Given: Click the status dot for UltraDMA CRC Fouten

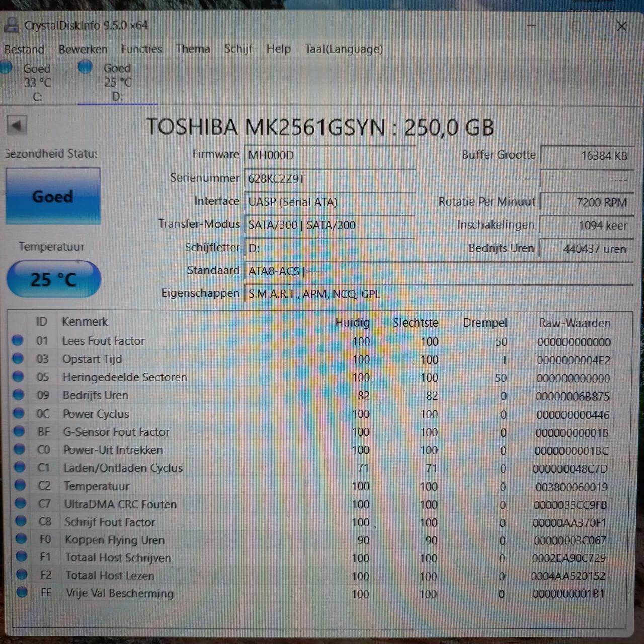Looking at the screenshot, I should 20,503.
